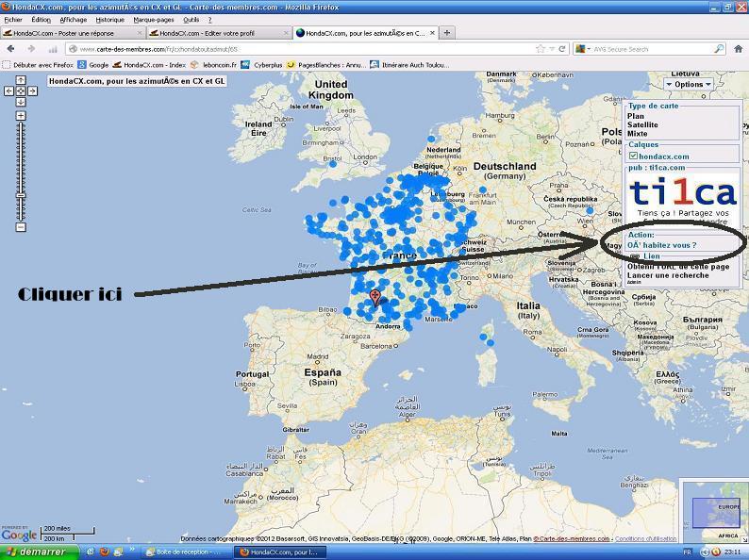Go to the Firefox home page icon
This screenshot has width=749, height=560.
[738, 49]
